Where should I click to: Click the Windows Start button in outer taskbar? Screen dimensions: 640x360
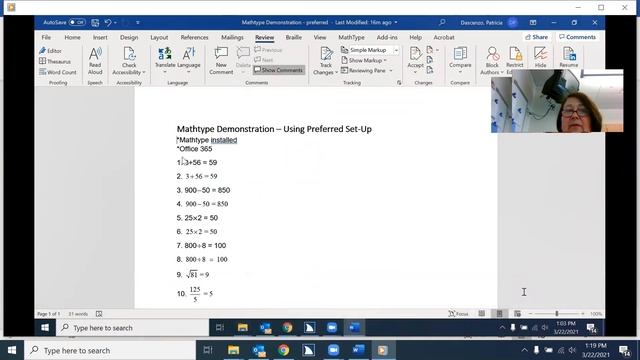(x=12, y=350)
